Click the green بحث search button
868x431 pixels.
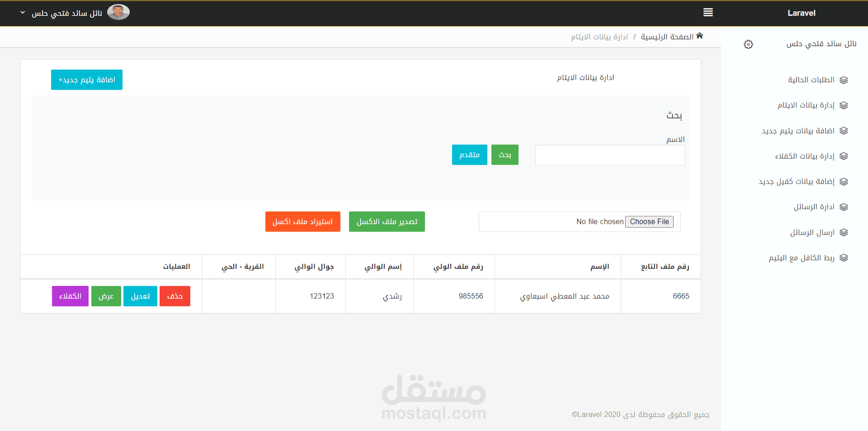[505, 155]
